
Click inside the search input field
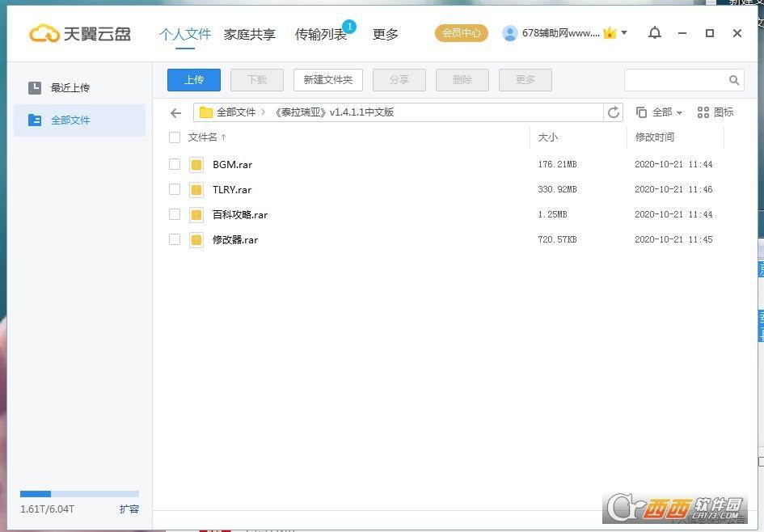tap(679, 80)
